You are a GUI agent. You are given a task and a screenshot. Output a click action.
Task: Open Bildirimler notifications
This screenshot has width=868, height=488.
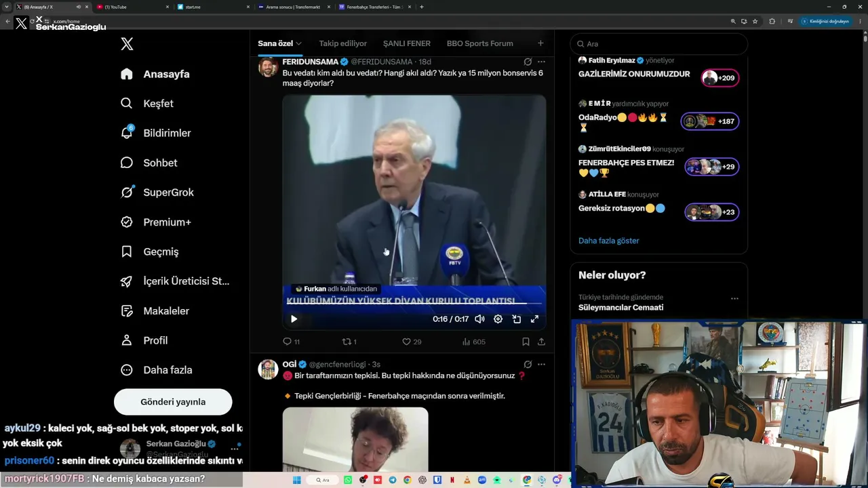155,133
